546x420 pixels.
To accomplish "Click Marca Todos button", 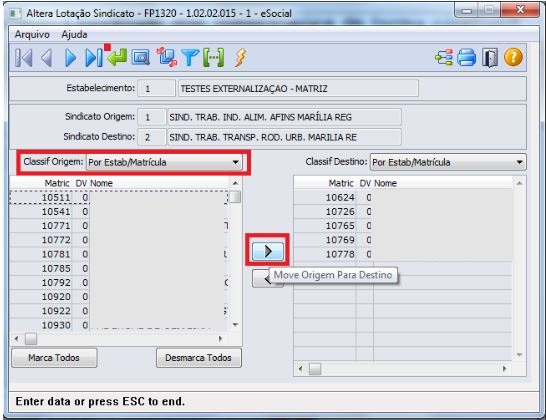I will [x=54, y=358].
